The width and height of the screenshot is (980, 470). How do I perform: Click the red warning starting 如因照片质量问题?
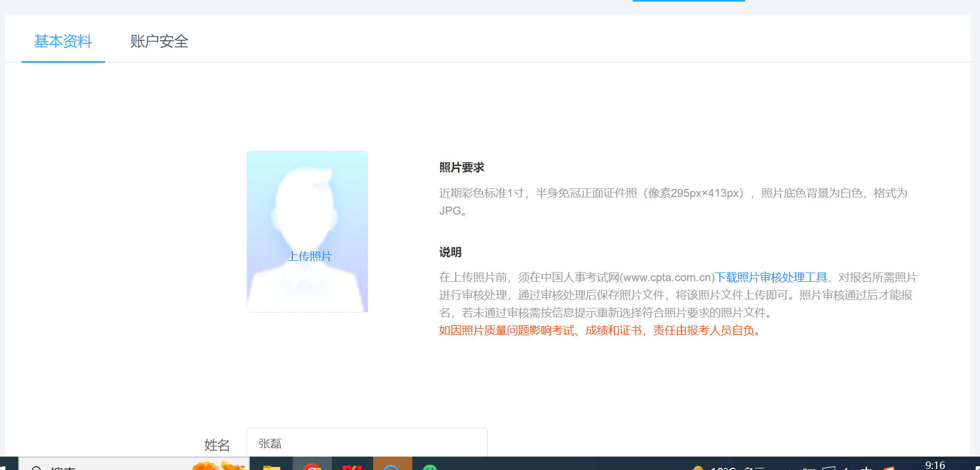[600, 331]
